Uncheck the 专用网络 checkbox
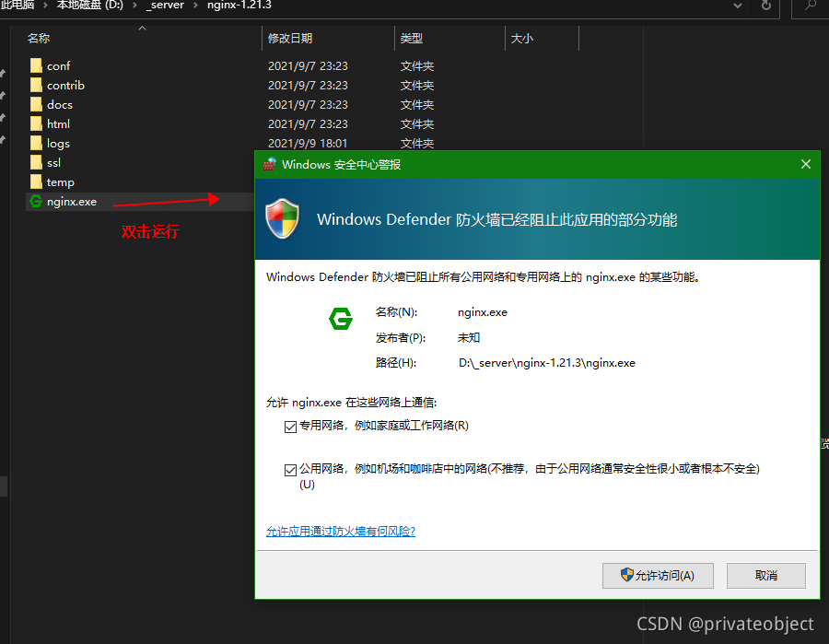This screenshot has height=644, width=829. coord(290,427)
